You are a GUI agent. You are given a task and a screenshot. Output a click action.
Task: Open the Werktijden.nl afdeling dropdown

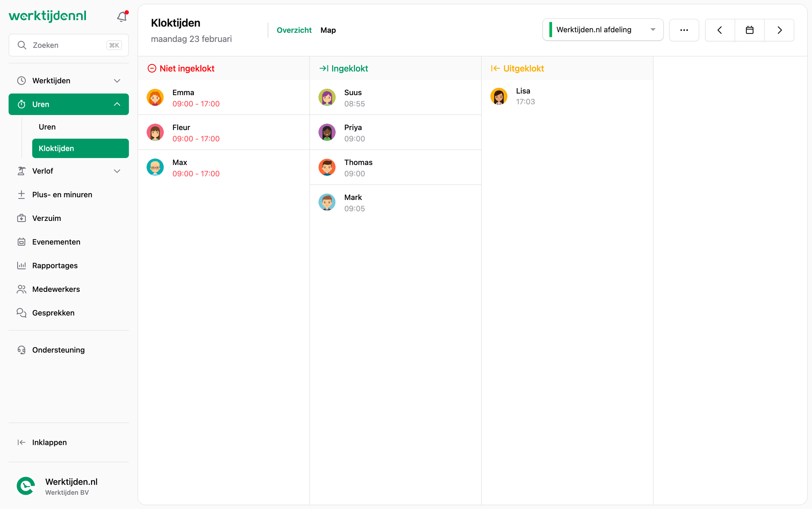coord(602,30)
